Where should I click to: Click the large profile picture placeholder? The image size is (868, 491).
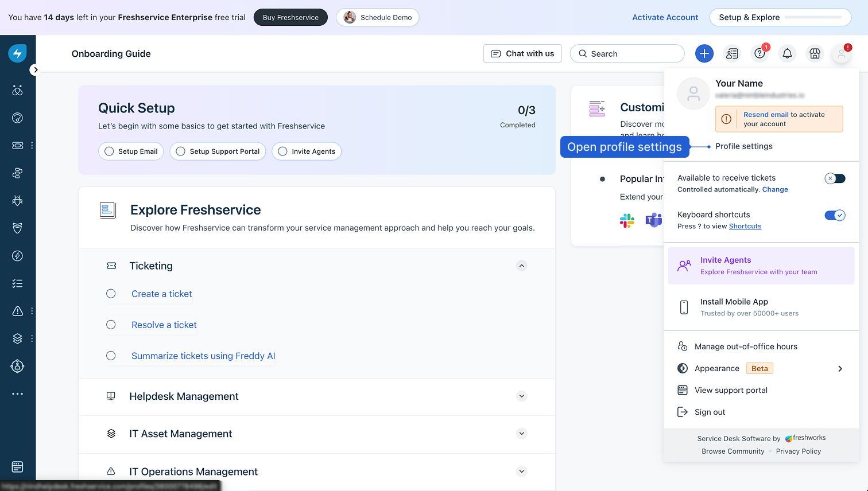pyautogui.click(x=693, y=93)
